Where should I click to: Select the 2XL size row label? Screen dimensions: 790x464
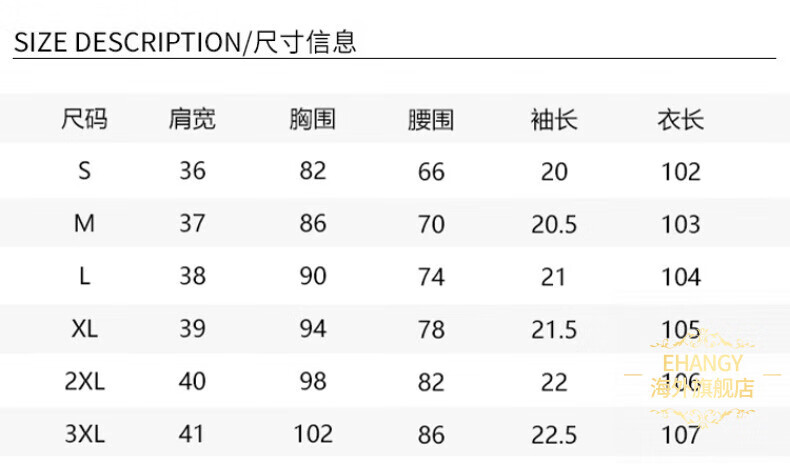84,381
